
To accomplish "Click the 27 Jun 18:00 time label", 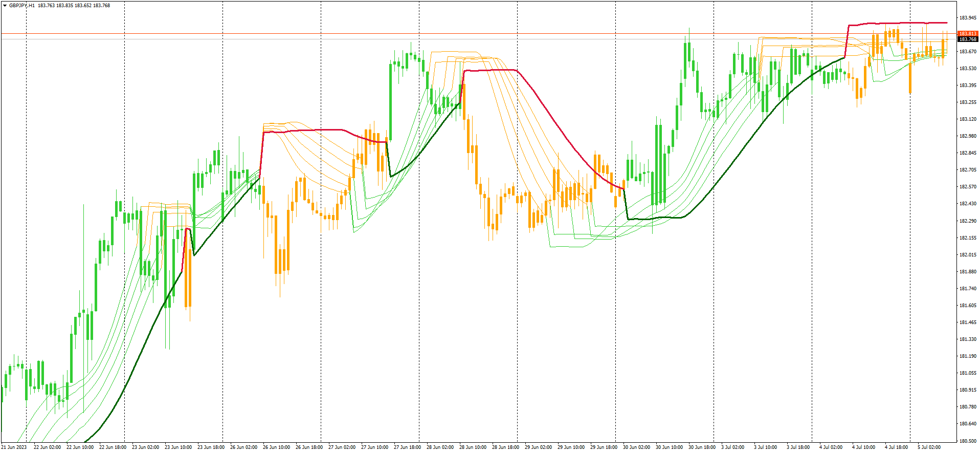I will pos(407,447).
